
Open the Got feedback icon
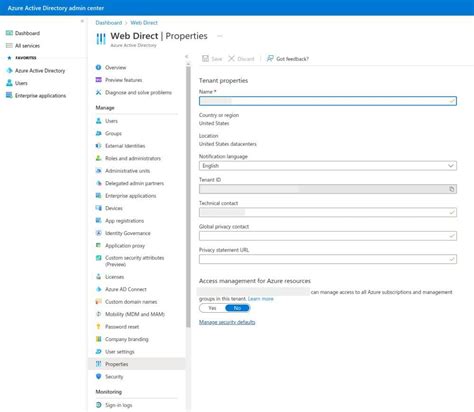click(x=270, y=59)
